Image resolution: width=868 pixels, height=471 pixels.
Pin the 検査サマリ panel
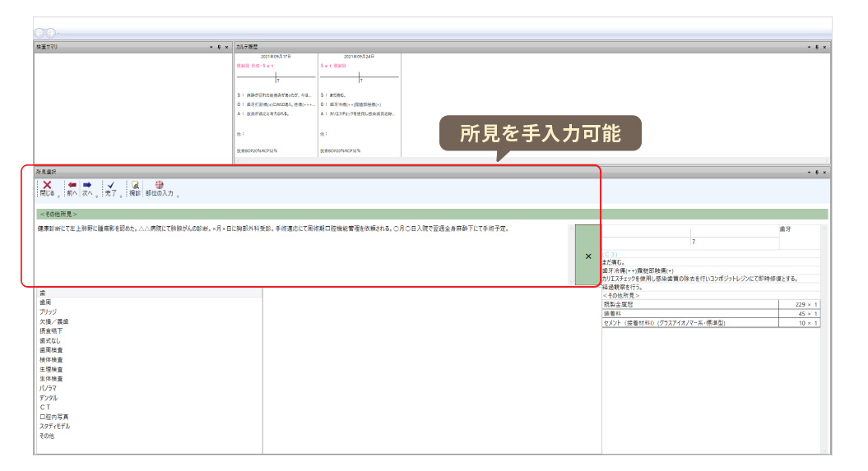[219, 48]
